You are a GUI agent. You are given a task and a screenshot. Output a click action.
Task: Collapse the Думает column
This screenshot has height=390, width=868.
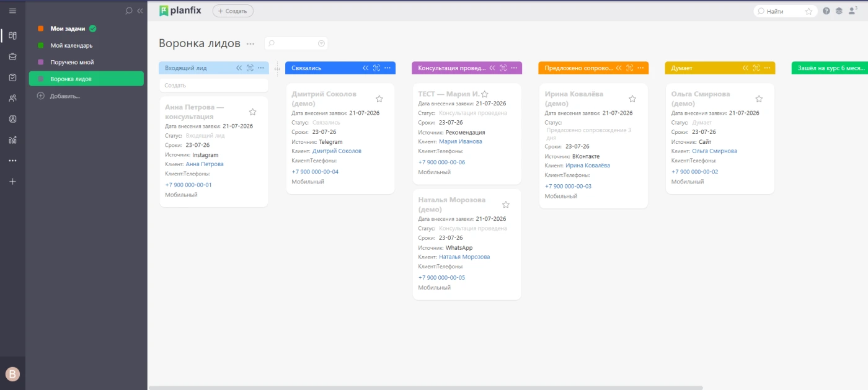pyautogui.click(x=745, y=68)
